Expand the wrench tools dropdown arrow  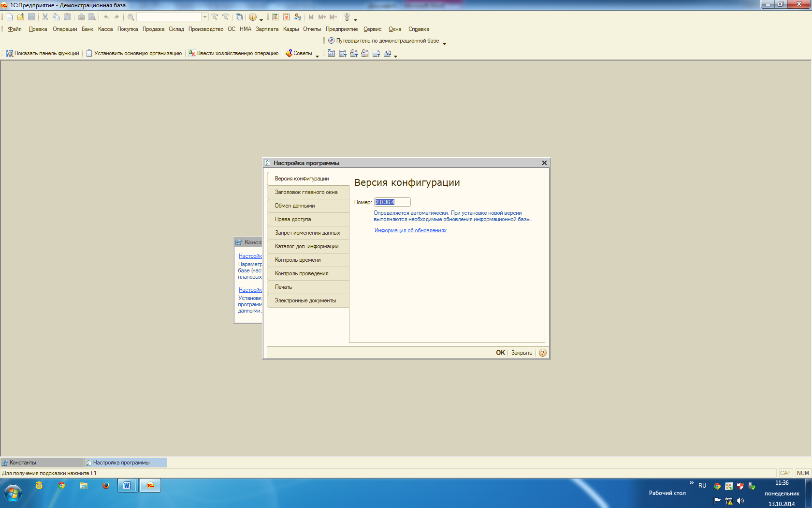pyautogui.click(x=355, y=20)
